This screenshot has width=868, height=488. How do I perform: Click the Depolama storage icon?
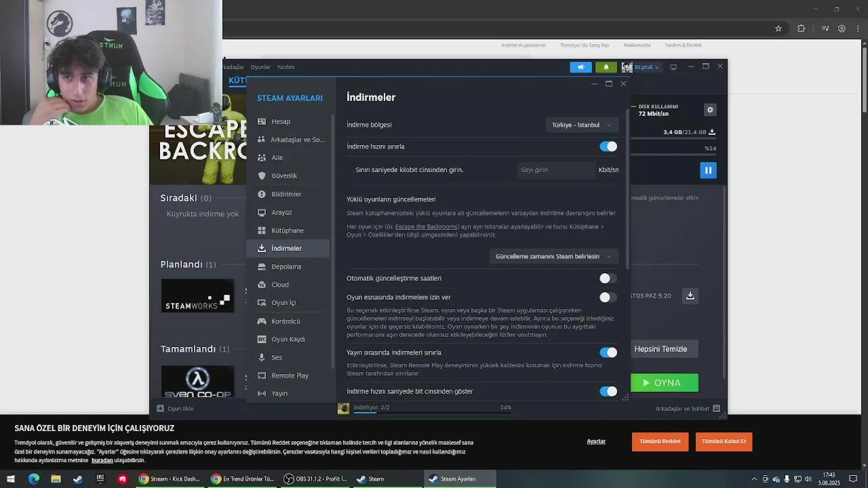(262, 266)
